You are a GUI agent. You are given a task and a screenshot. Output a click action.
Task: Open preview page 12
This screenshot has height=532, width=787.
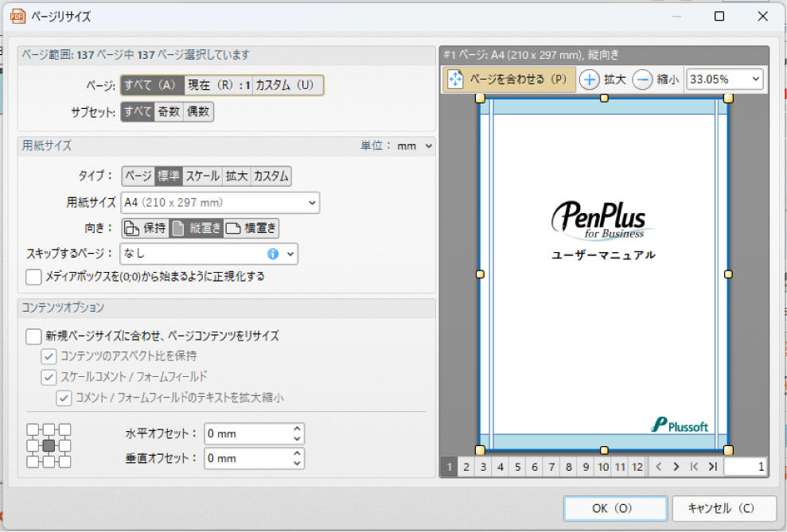click(x=637, y=468)
